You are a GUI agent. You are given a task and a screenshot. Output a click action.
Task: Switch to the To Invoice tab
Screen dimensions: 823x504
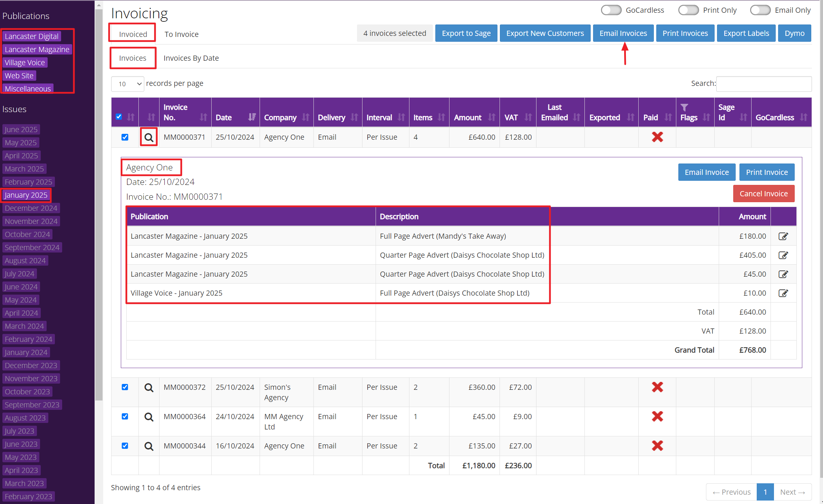click(x=182, y=34)
